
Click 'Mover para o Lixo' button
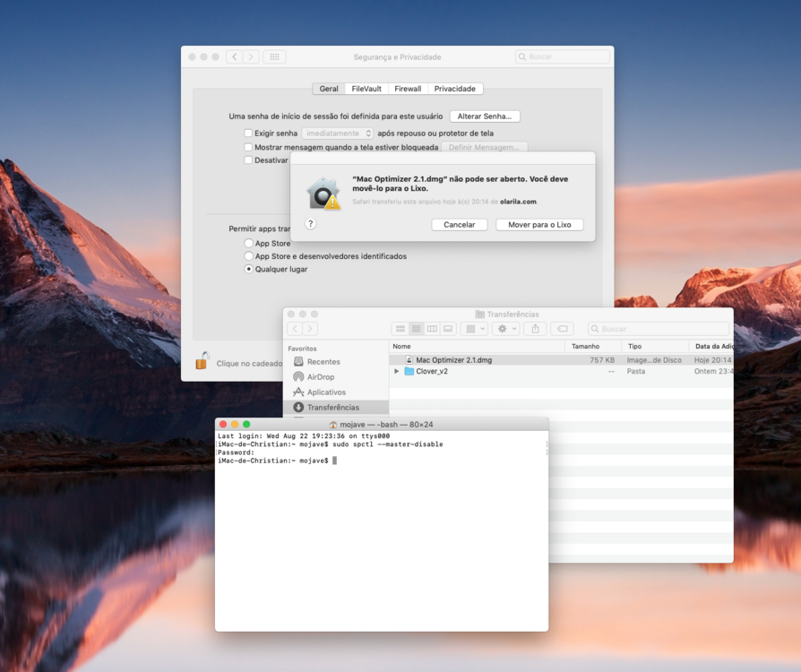pos(539,225)
